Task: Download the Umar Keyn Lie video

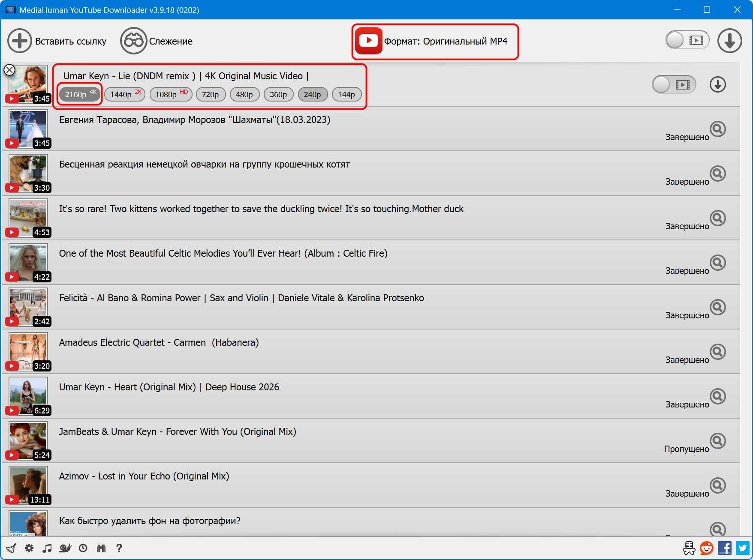Action: pos(717,84)
